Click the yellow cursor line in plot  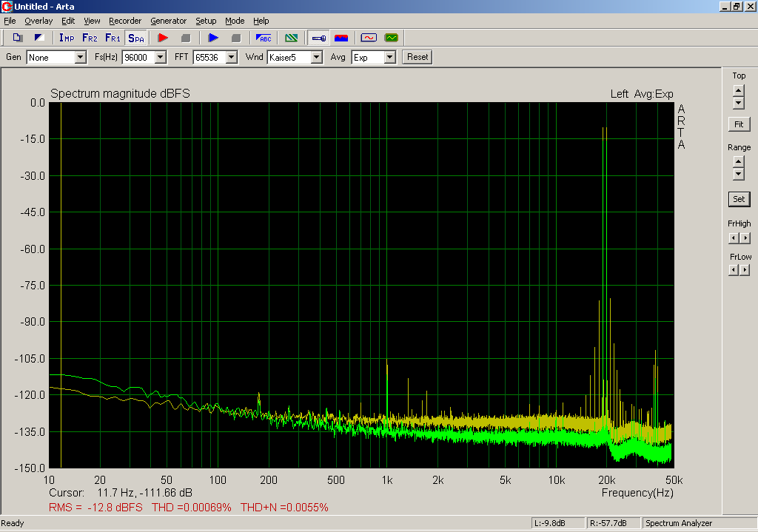[x=61, y=285]
